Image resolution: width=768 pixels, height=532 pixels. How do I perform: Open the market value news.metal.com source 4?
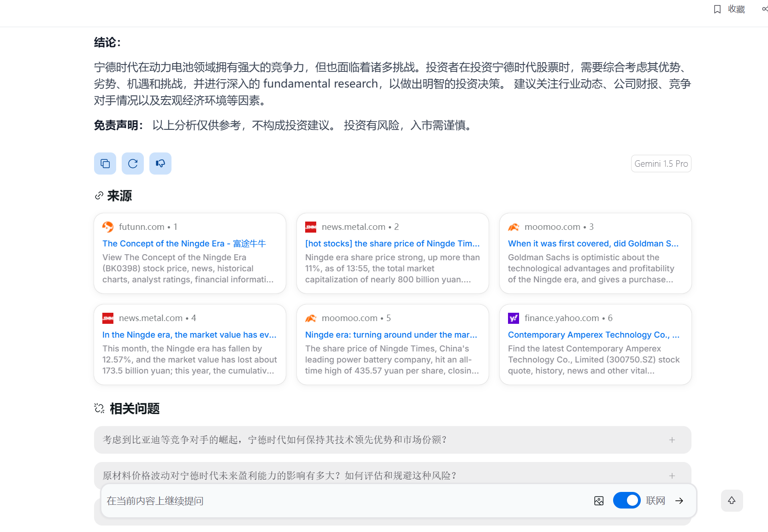tap(189, 344)
